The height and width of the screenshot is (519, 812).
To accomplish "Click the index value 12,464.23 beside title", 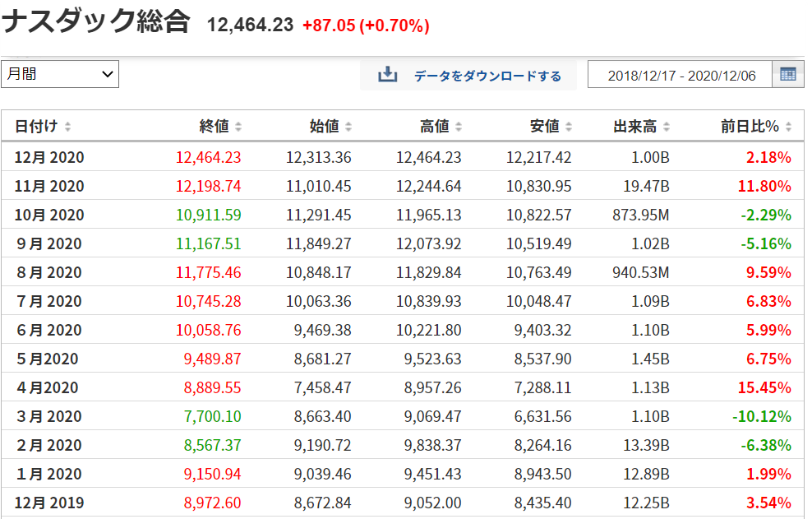I will click(250, 25).
